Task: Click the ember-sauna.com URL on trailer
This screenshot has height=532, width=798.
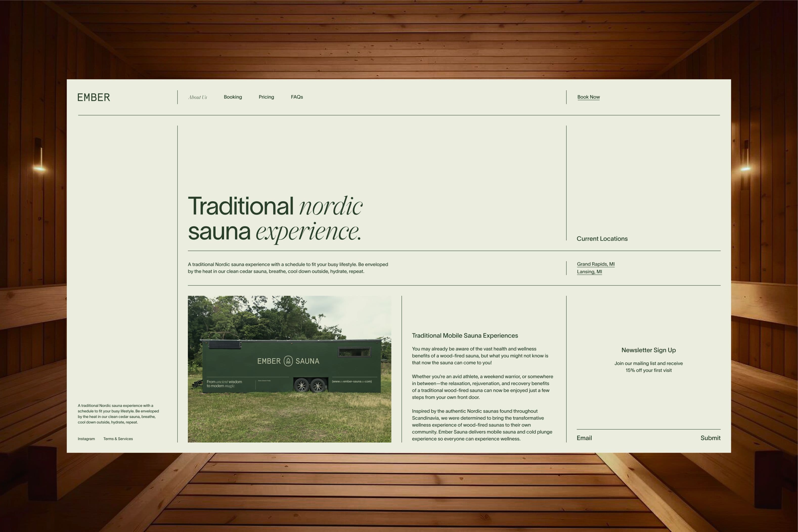Action: 352,381
